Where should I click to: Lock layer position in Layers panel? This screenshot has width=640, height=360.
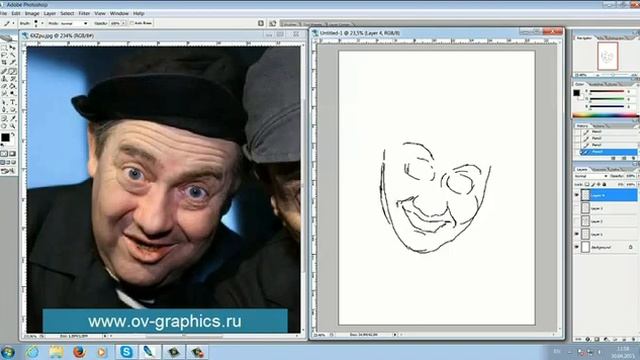click(x=598, y=184)
